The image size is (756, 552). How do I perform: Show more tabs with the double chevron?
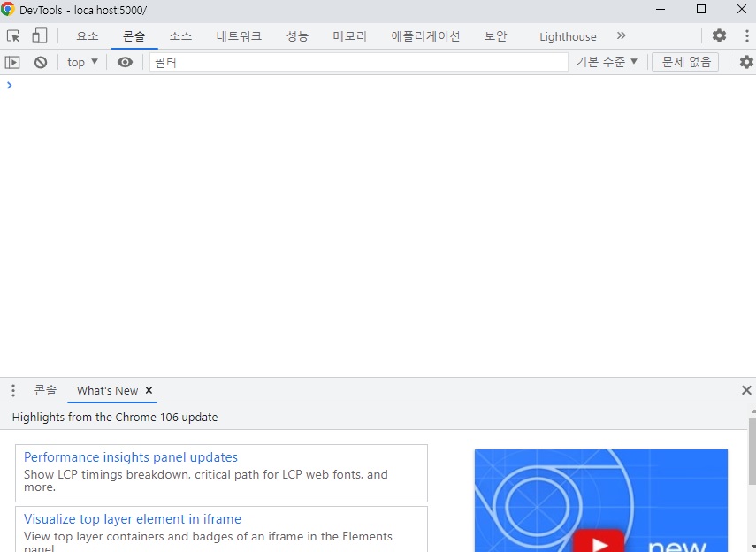tap(621, 35)
